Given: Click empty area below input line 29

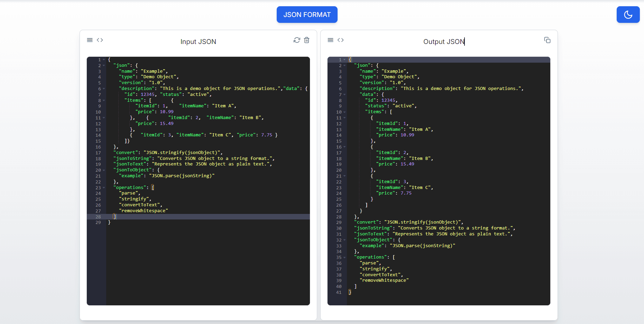Looking at the screenshot, I should (x=208, y=265).
